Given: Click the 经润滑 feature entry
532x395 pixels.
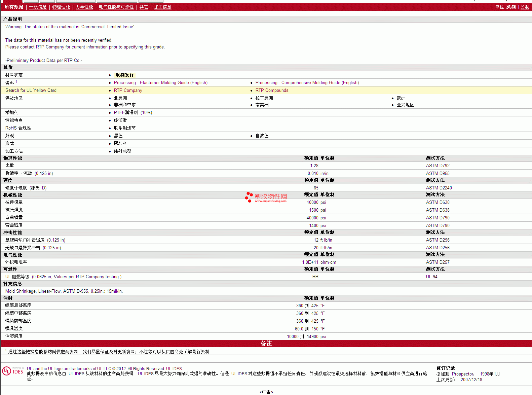Looking at the screenshot, I should 120,120.
